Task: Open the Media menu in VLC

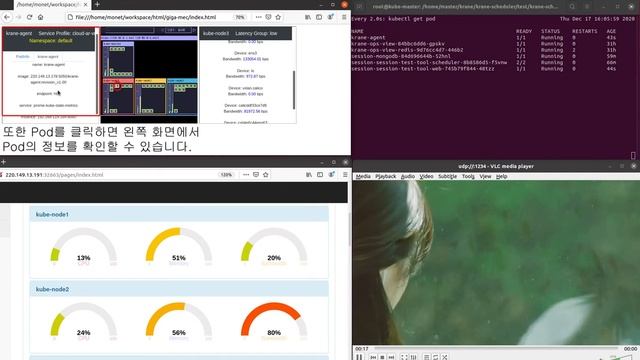Action: (x=363, y=176)
